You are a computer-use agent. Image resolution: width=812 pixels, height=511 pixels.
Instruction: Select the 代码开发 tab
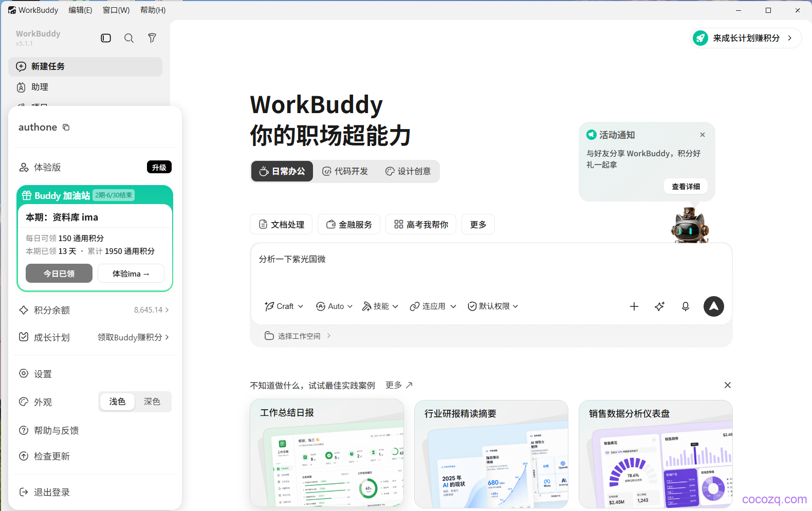pos(345,171)
